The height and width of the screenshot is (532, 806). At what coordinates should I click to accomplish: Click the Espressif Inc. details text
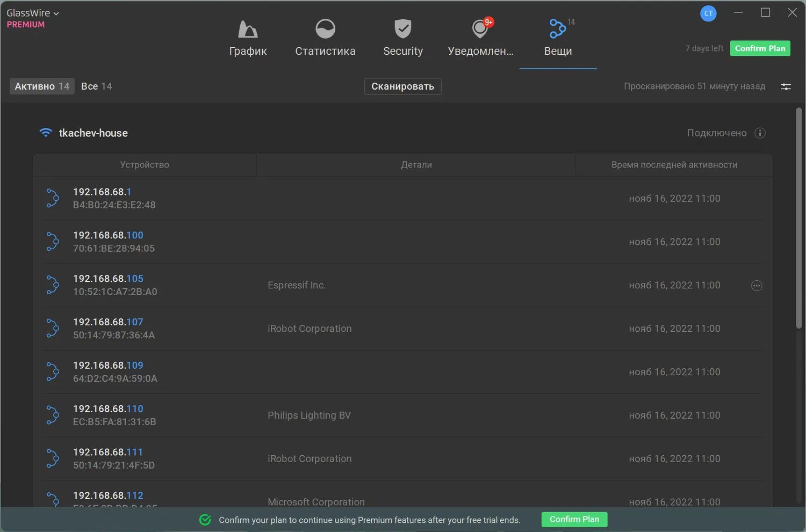click(x=297, y=285)
